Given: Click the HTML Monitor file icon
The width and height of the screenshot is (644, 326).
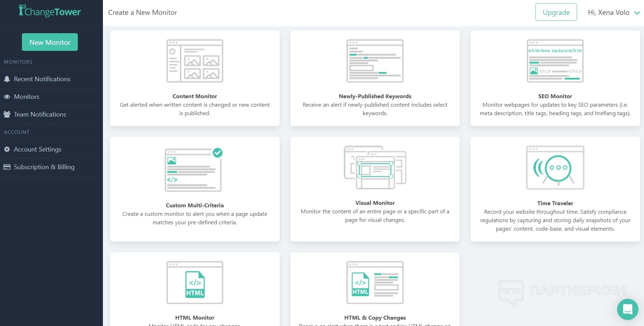Looking at the screenshot, I should pyautogui.click(x=195, y=283).
